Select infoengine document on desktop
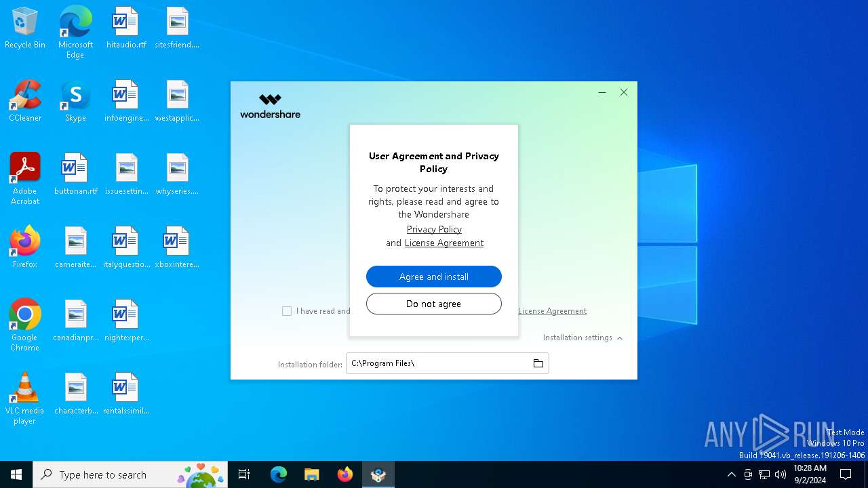868x488 pixels. 126,102
